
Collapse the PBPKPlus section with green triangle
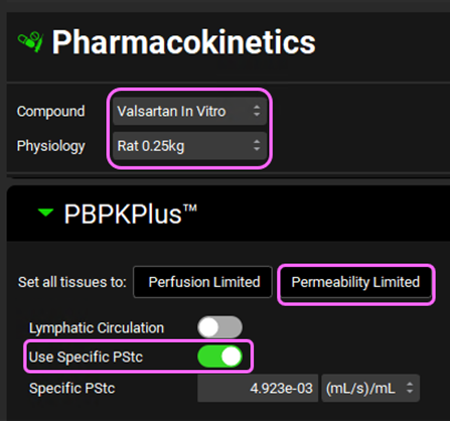[x=45, y=212]
